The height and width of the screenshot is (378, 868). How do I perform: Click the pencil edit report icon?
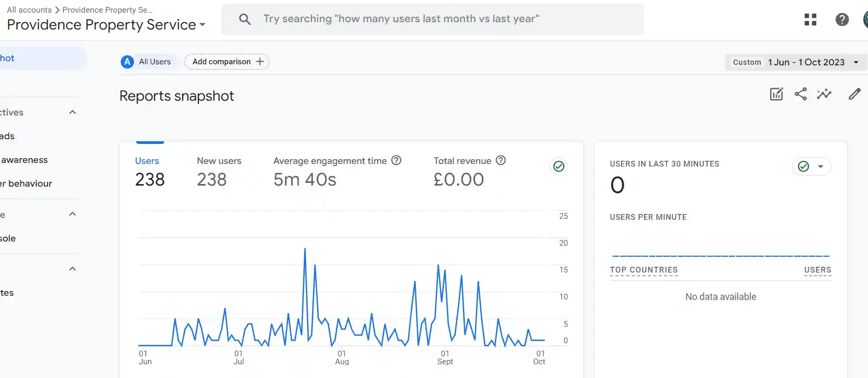click(854, 94)
